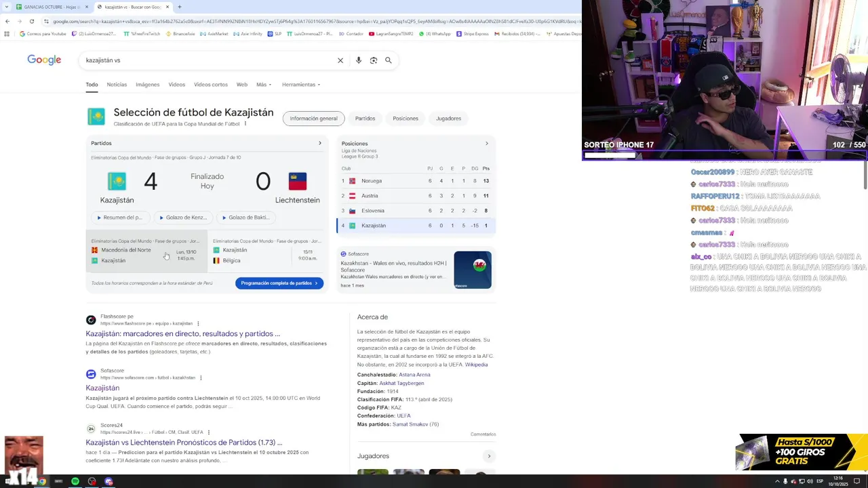Image resolution: width=868 pixels, height=488 pixels.
Task: Open the SLP bookmark
Action: [x=275, y=33]
